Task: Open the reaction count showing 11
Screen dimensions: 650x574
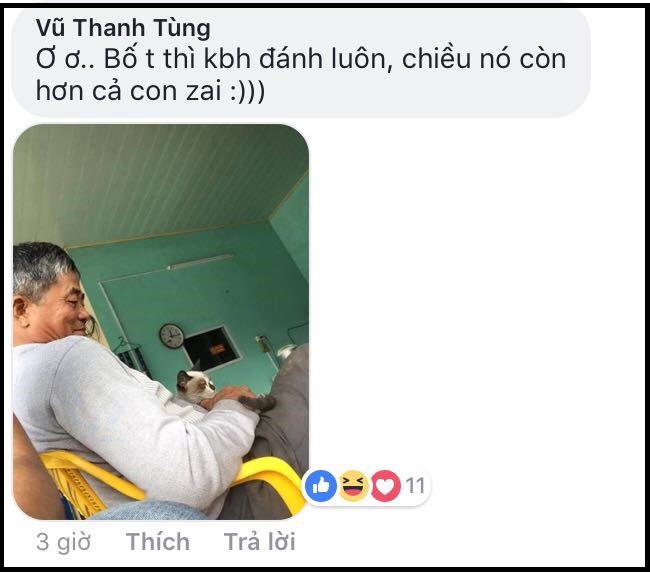Action: tap(415, 485)
